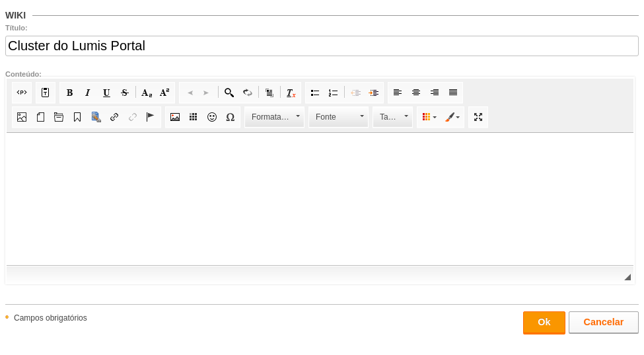Click the bookmark icon

77,117
